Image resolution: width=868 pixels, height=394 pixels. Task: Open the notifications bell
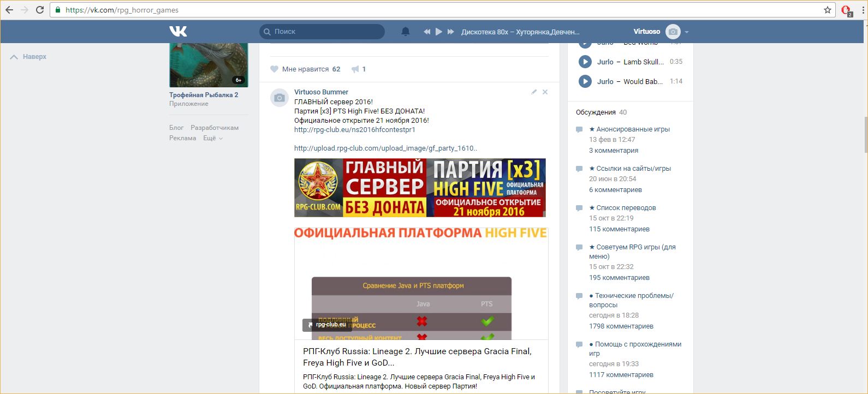(x=405, y=32)
